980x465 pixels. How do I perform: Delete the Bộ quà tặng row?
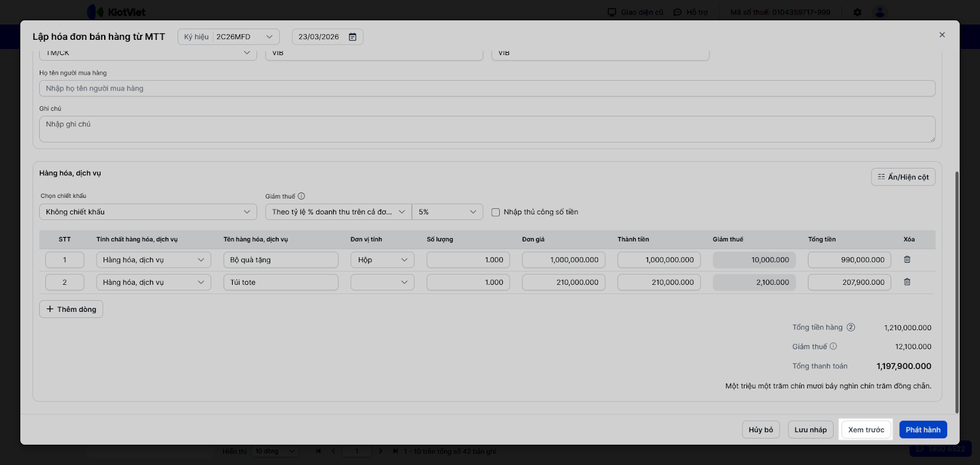[x=907, y=260]
